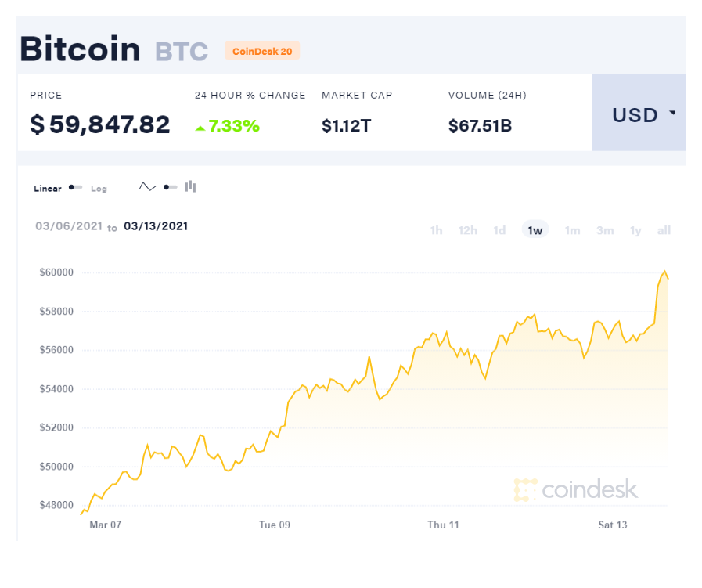Switch to the 1y time range
This screenshot has height=588, width=702.
click(x=635, y=230)
